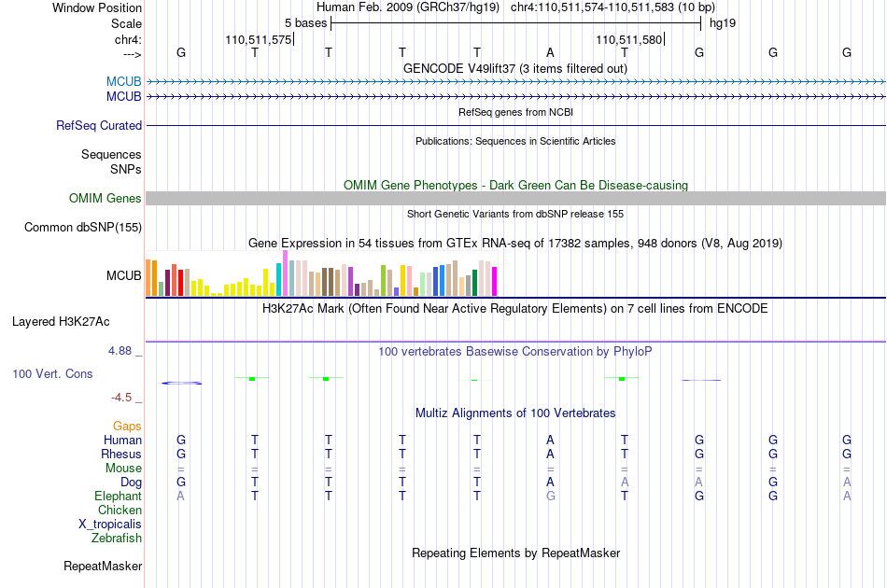The height and width of the screenshot is (588, 887).
Task: Click Repeating Elements by RepeatMasker title
Action: click(516, 553)
